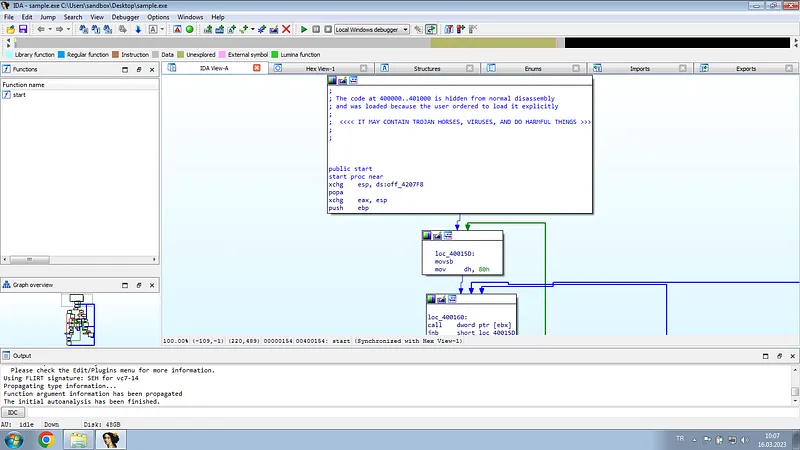
Task: Open the Windows Start menu
Action: click(x=14, y=439)
